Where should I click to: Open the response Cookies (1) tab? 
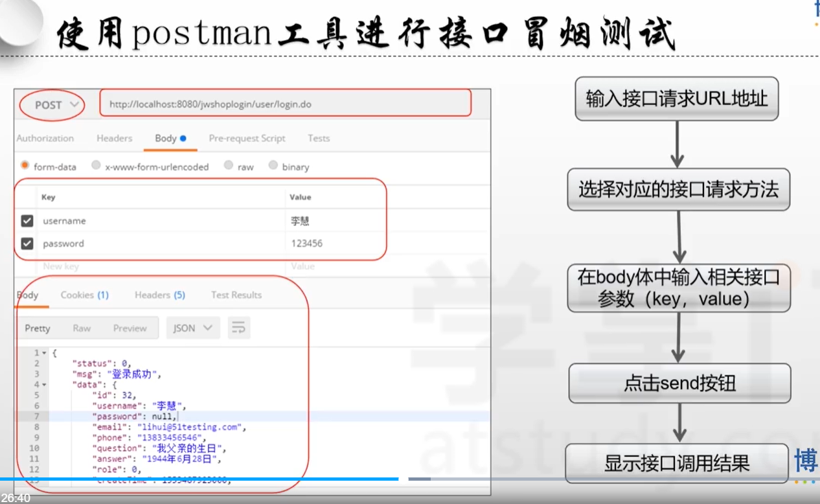(85, 295)
